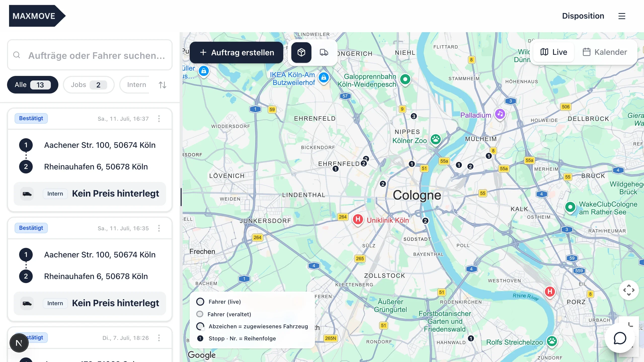
Task: Click the Cologne city label on the map
Action: (x=417, y=195)
